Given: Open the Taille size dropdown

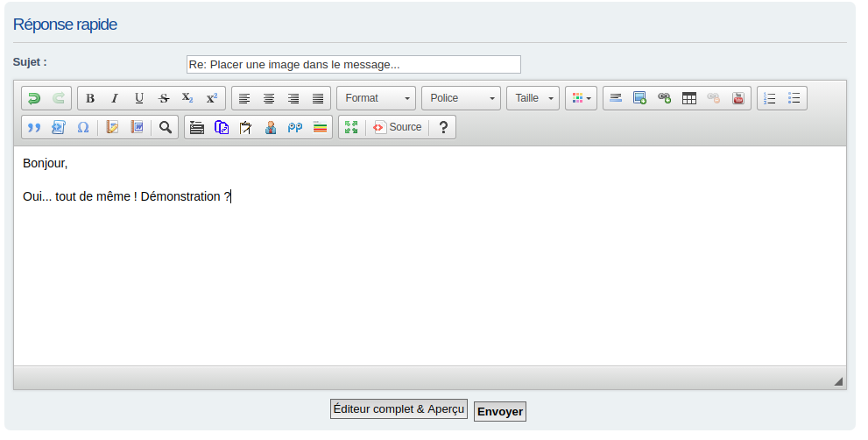Looking at the screenshot, I should [533, 98].
